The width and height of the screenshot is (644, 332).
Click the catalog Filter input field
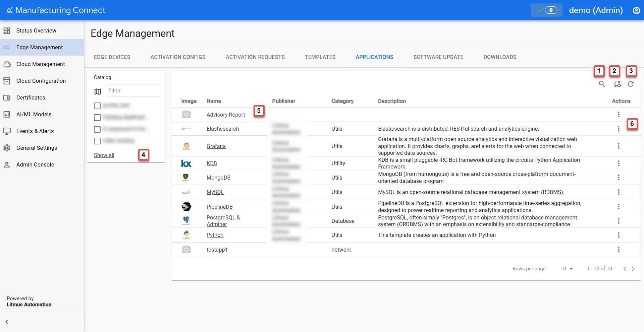click(133, 91)
